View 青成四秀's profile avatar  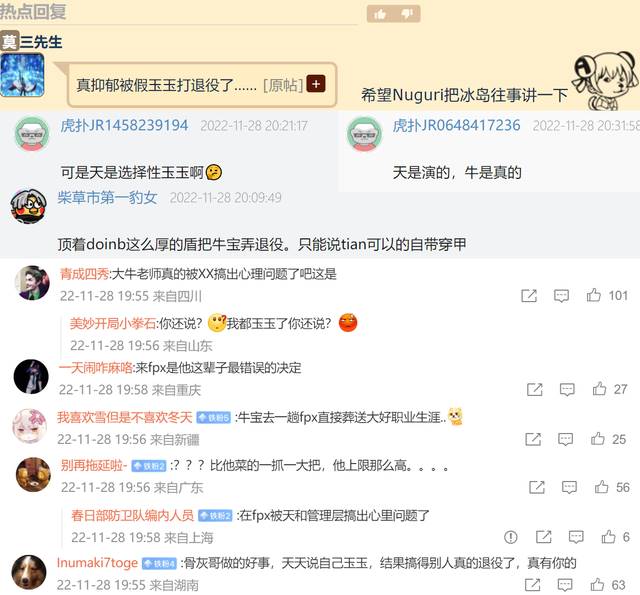coord(31,283)
